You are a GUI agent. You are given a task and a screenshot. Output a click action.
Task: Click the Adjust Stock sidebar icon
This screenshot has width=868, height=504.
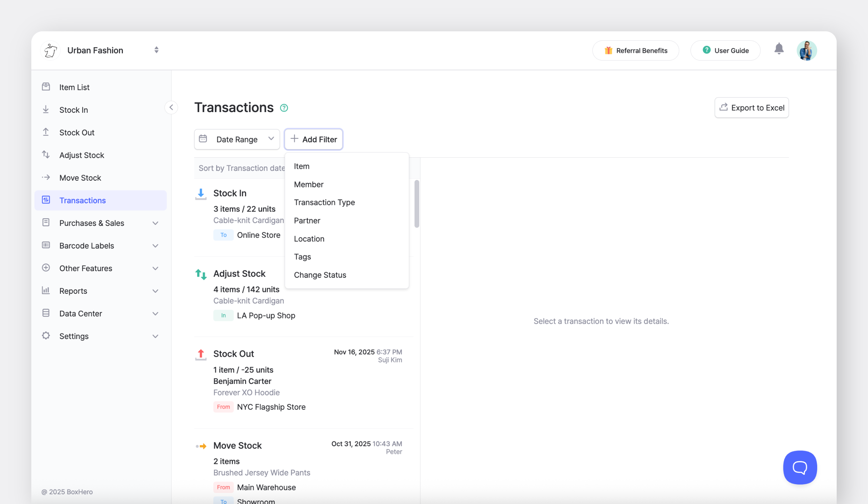[46, 155]
